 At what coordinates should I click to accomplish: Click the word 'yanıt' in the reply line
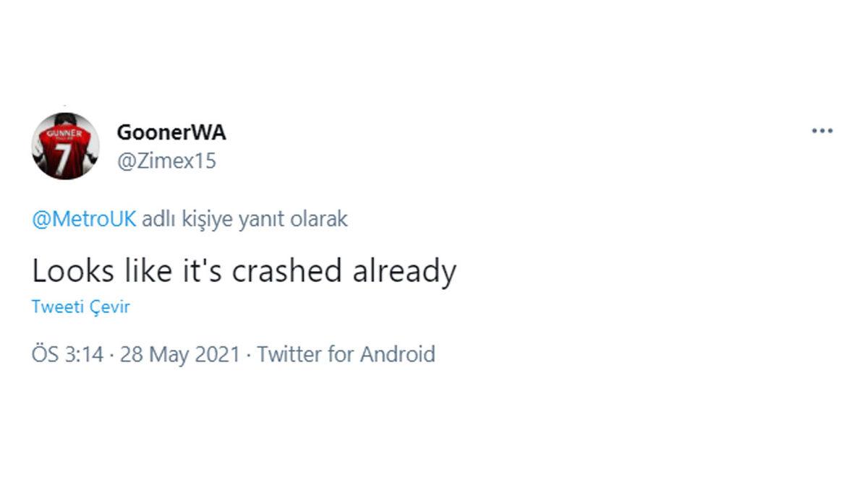click(268, 219)
